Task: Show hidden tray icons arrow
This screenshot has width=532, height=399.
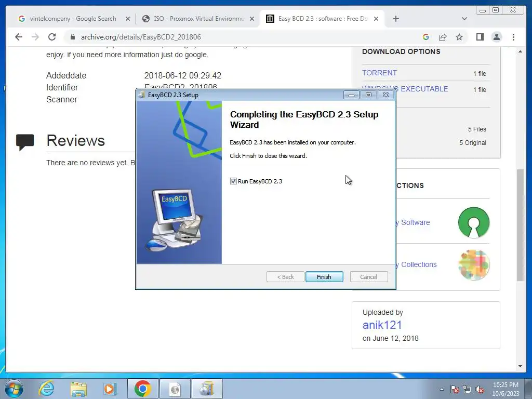Action: (442, 389)
